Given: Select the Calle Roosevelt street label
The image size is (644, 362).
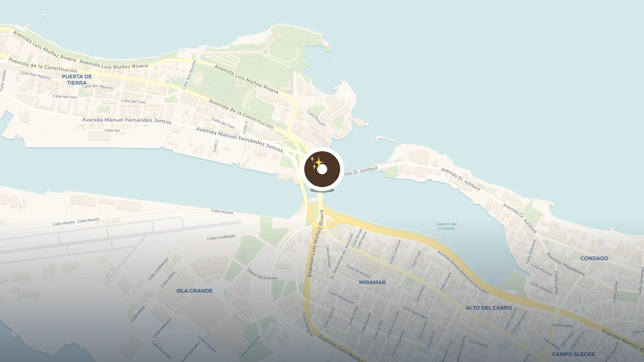Looking at the screenshot, I should click(x=341, y=298).
